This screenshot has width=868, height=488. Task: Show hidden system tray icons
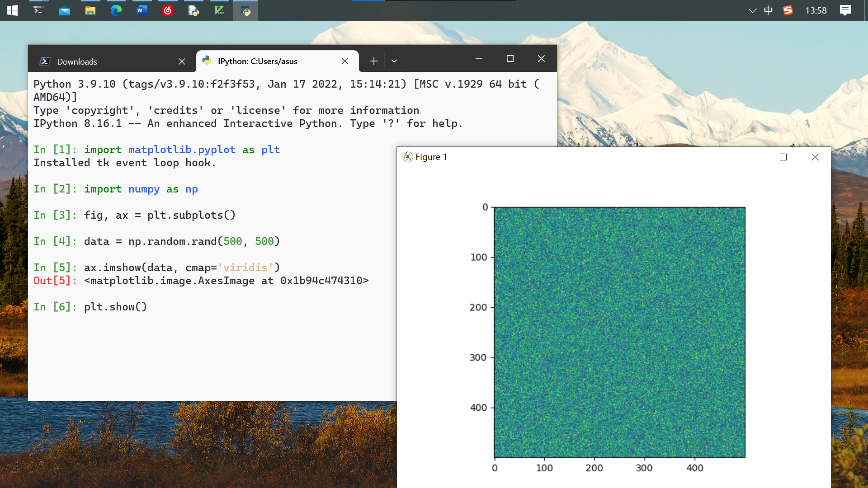pyautogui.click(x=752, y=10)
